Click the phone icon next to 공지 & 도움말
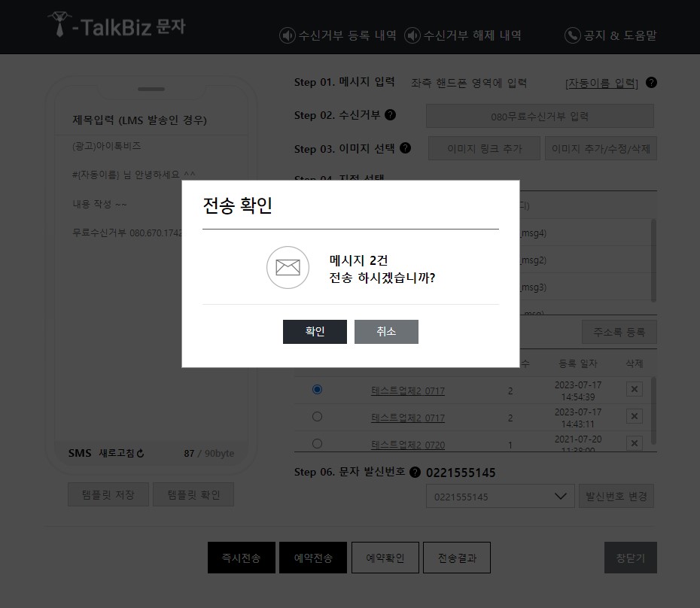700x608 pixels. [571, 35]
